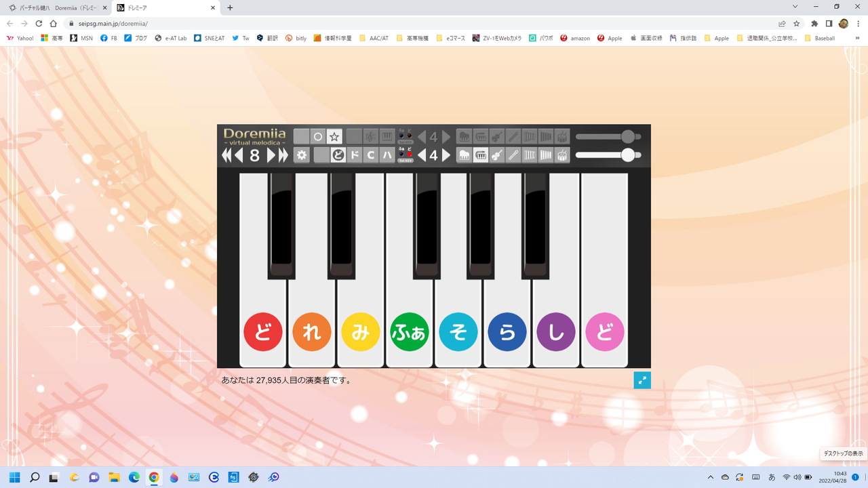
Task: Open a new browser tab
Action: tap(230, 7)
